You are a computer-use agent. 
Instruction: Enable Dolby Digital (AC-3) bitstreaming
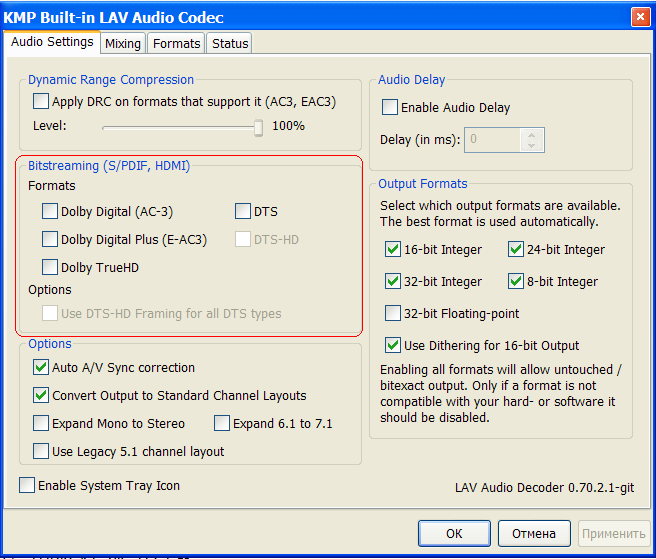pyautogui.click(x=50, y=211)
